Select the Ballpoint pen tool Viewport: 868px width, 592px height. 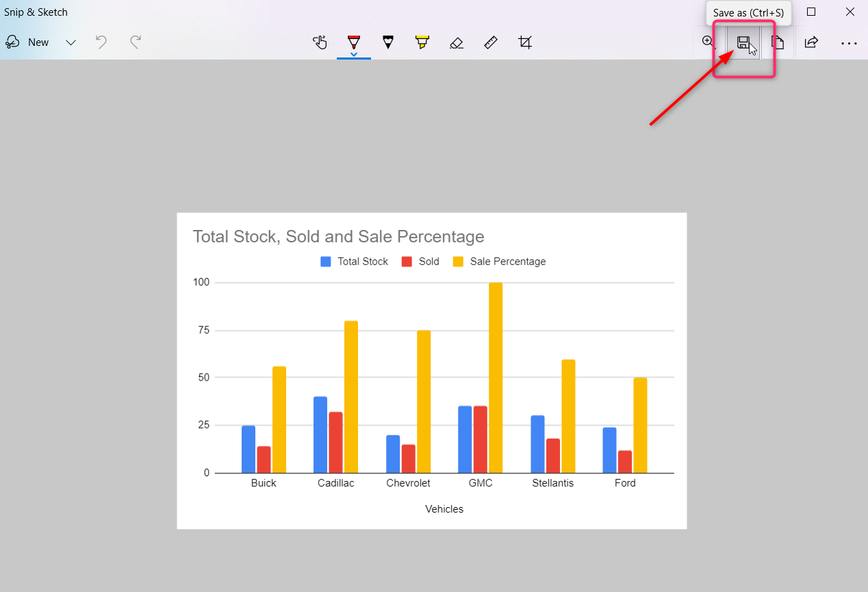354,42
